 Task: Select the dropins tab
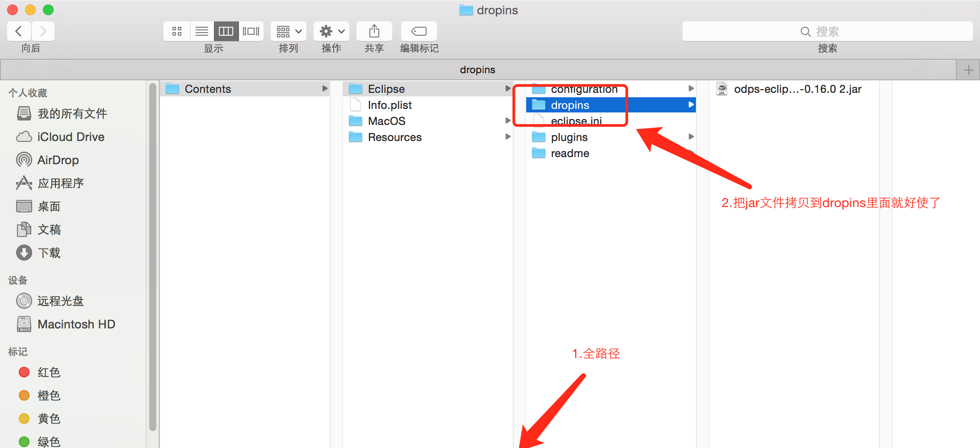click(477, 70)
